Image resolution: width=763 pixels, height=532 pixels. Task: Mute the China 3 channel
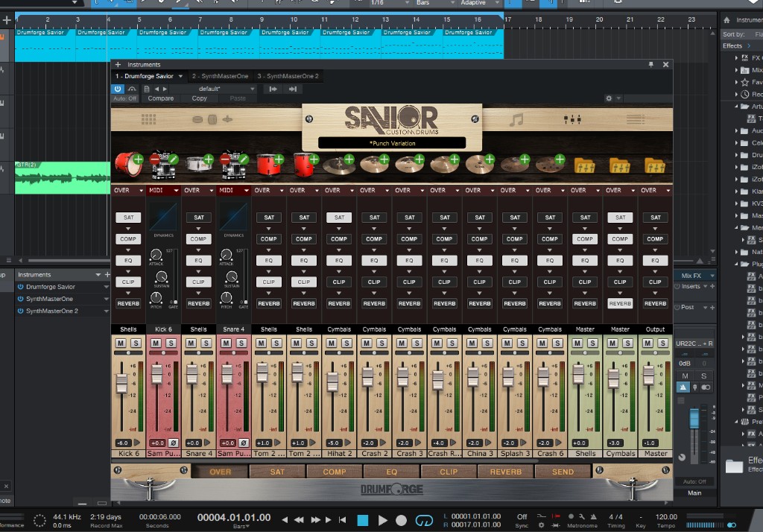(x=472, y=343)
